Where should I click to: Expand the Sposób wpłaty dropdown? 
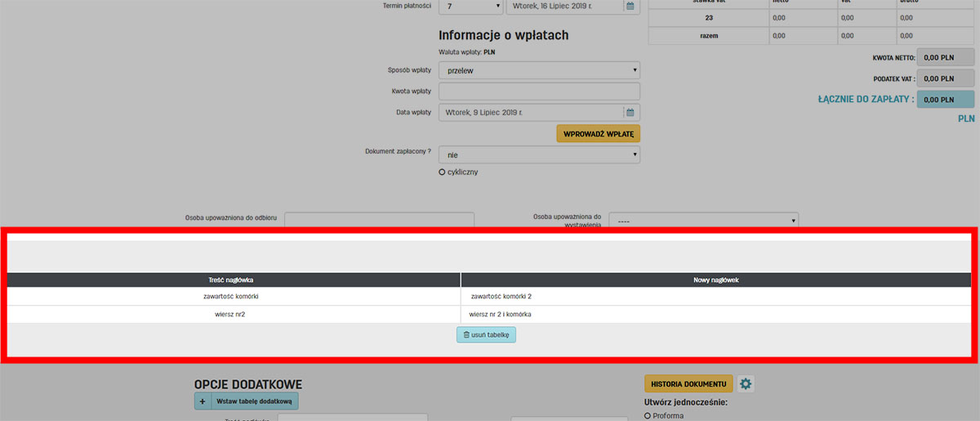click(x=539, y=70)
